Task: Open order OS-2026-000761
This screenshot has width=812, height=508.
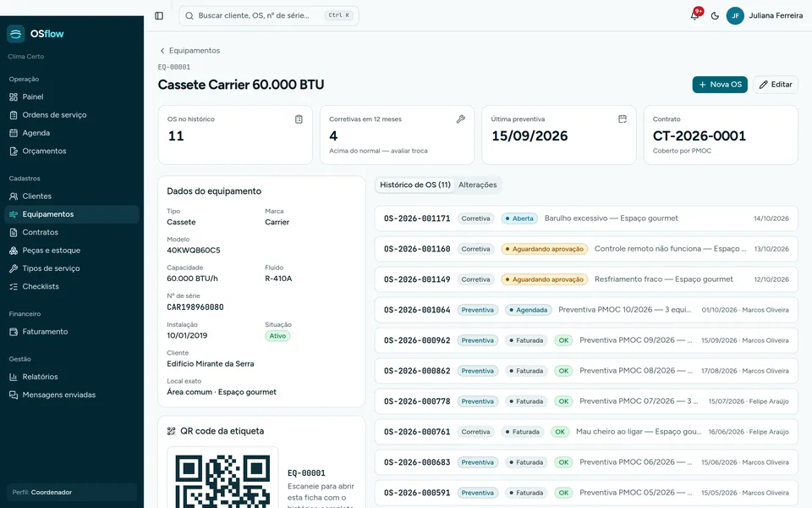Action: click(586, 432)
